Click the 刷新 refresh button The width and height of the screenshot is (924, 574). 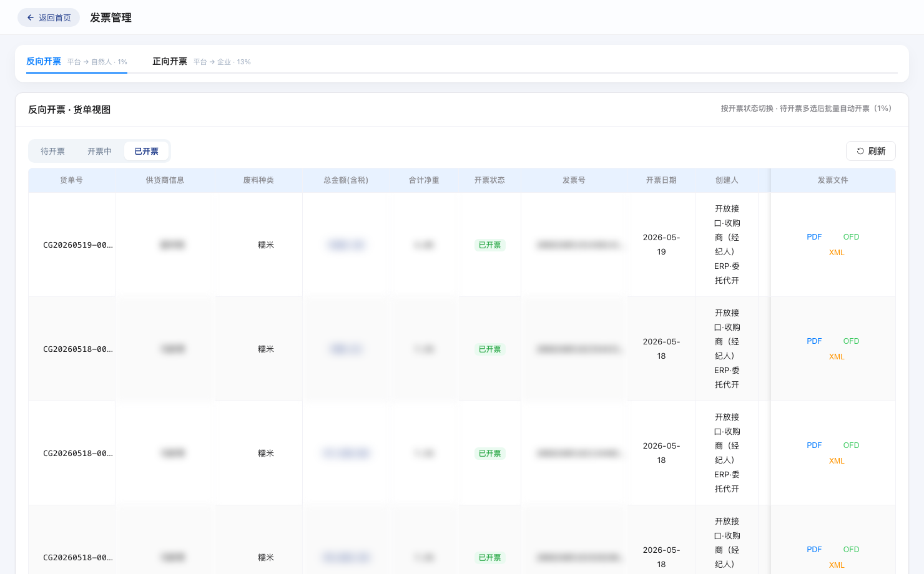click(x=871, y=151)
